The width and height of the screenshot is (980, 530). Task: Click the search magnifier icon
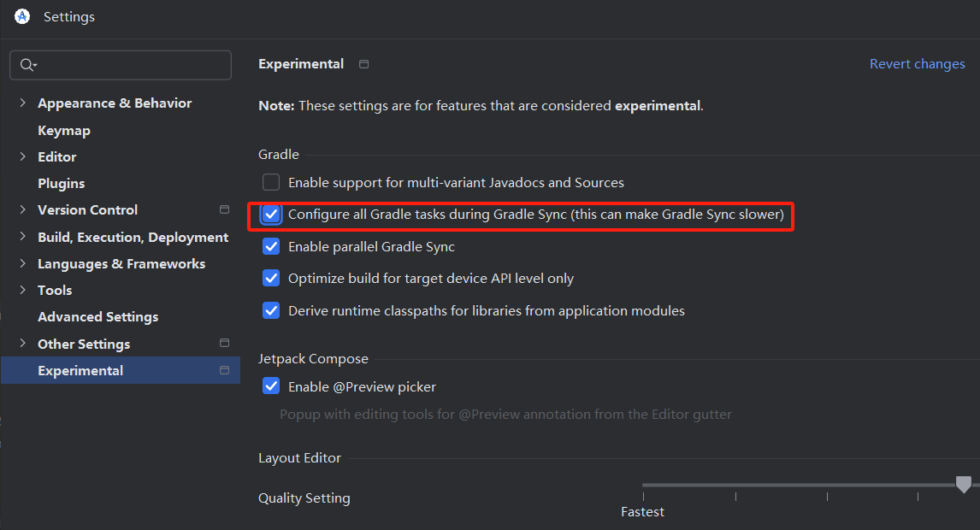tap(27, 65)
